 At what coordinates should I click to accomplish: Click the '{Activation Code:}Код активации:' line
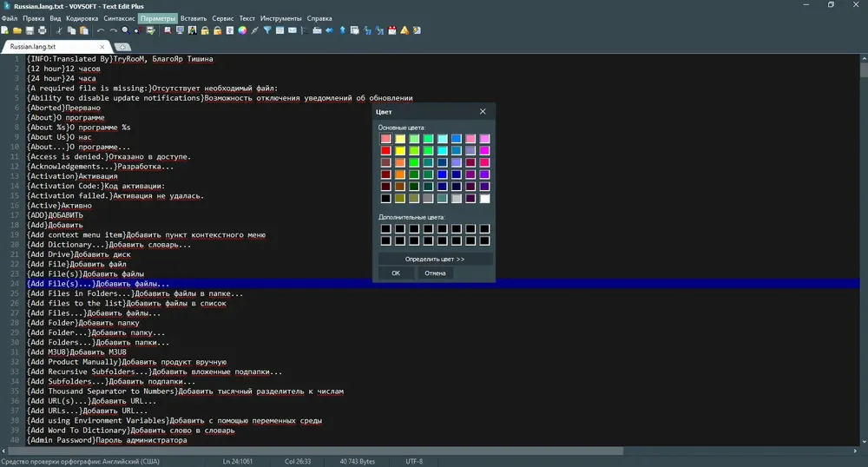coord(95,186)
